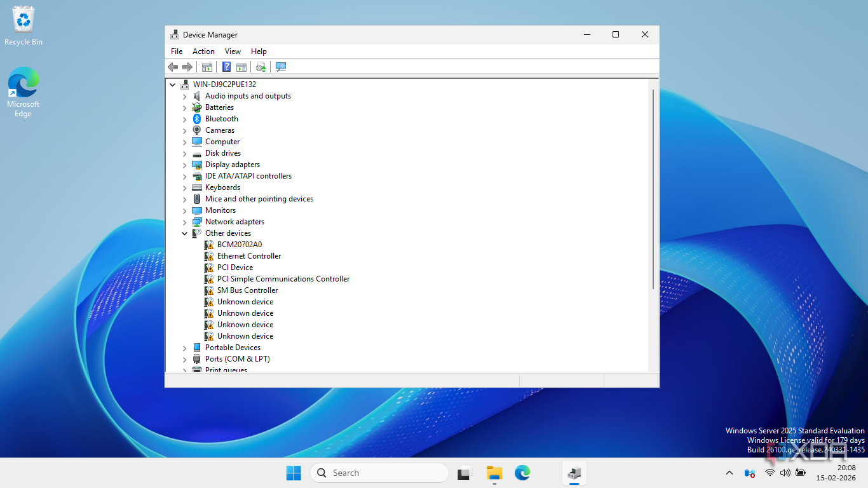Open the Action menu
868x488 pixels.
[203, 51]
